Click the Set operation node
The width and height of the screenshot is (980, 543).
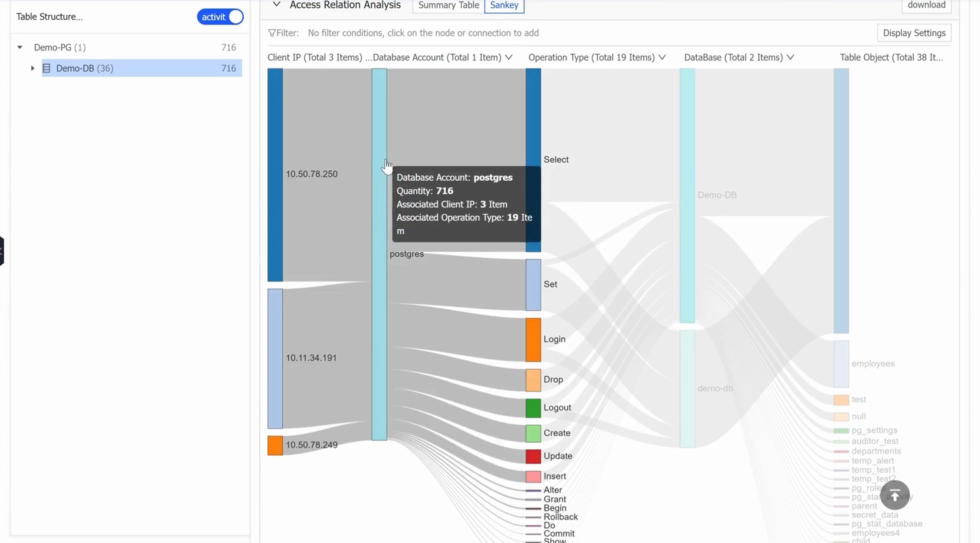[534, 285]
